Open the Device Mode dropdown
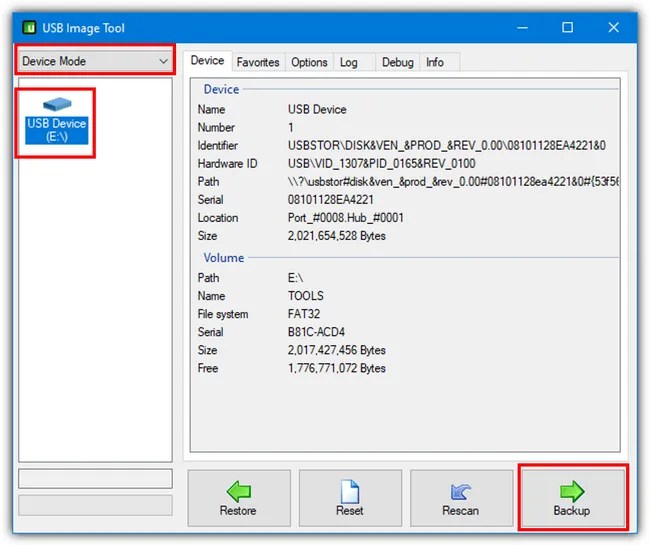The height and width of the screenshot is (545, 650). 95,61
